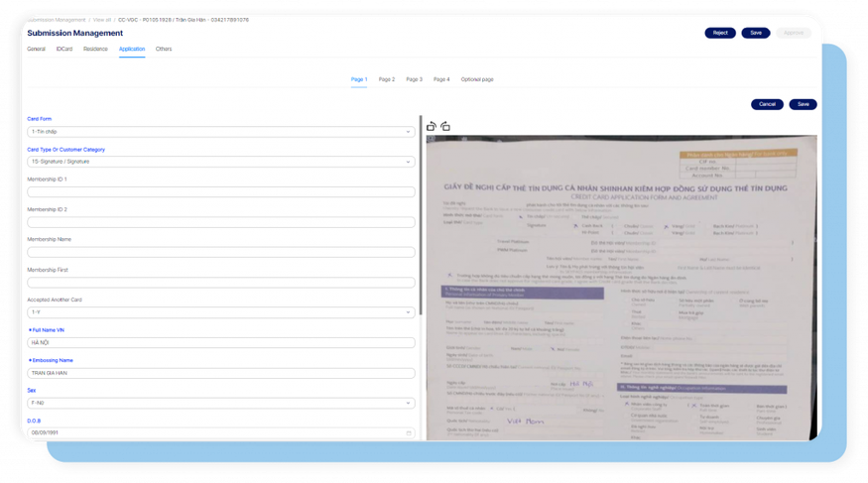Image resolution: width=868 pixels, height=483 pixels.
Task: Go to the Page 2 tab
Action: tap(387, 79)
